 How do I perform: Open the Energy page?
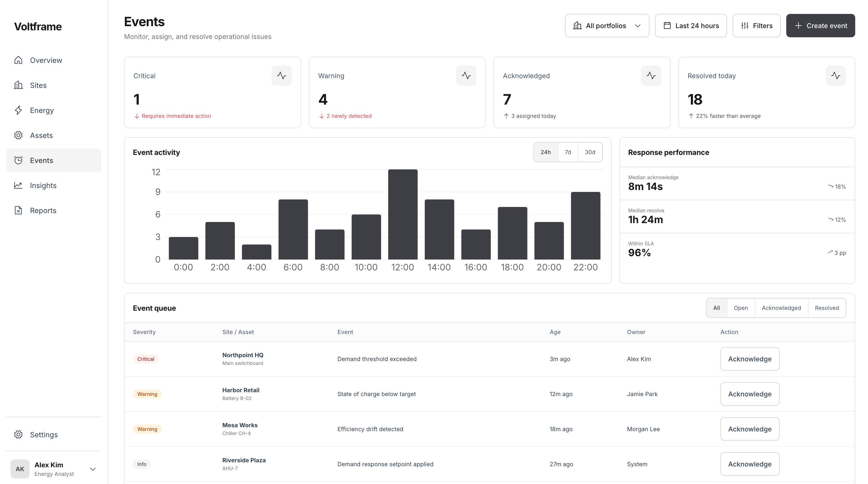(x=54, y=110)
